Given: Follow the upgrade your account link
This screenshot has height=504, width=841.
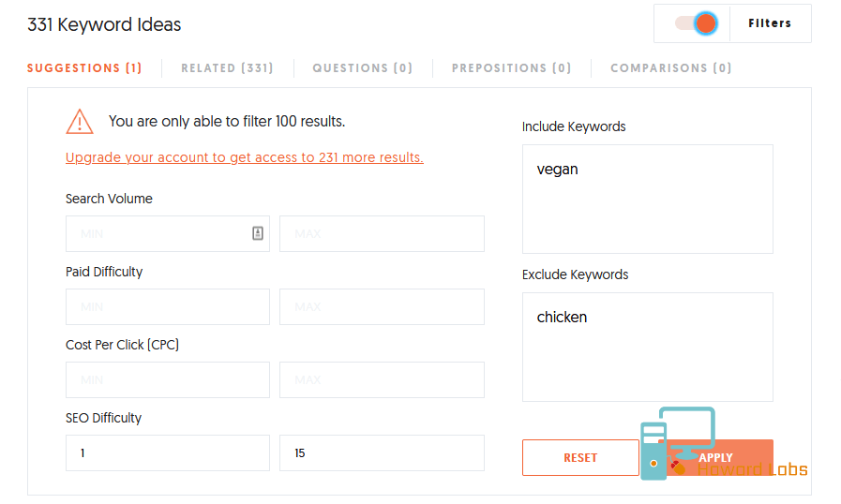Looking at the screenshot, I should [245, 157].
